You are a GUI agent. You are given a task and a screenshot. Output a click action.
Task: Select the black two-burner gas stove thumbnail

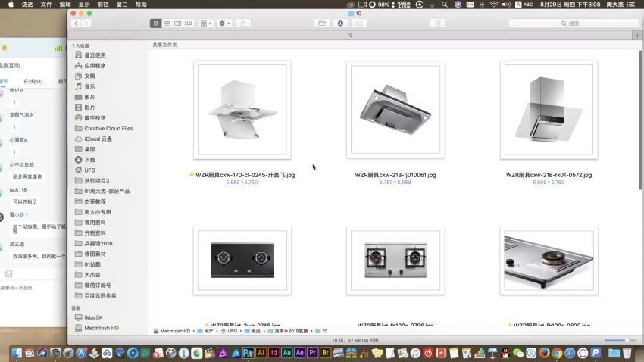(242, 261)
